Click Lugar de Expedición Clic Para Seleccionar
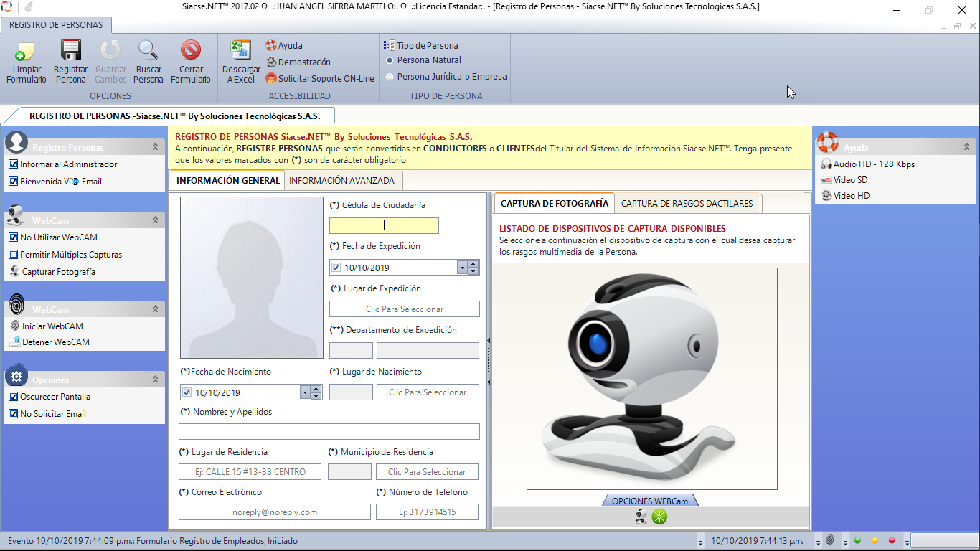The width and height of the screenshot is (980, 551). [x=405, y=309]
